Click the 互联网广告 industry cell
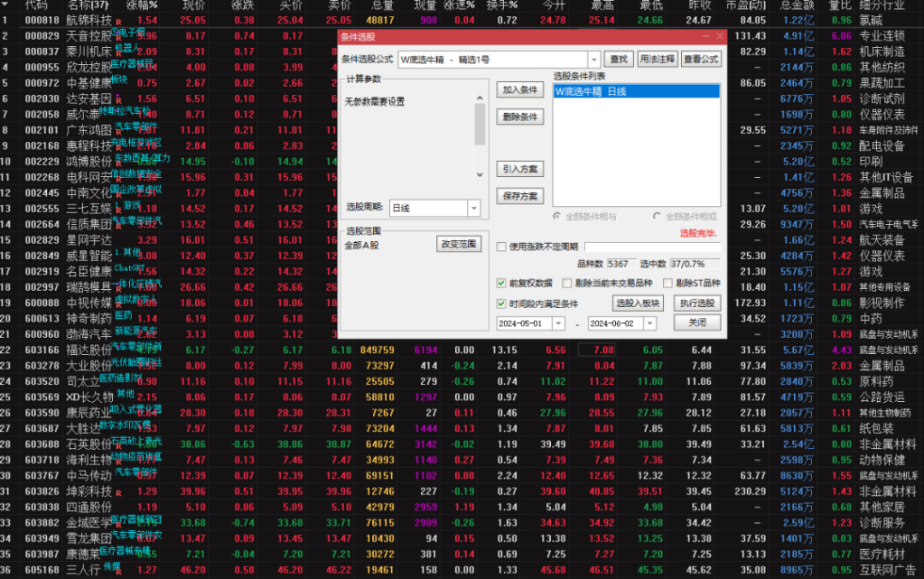This screenshot has height=579, width=924. point(888,570)
